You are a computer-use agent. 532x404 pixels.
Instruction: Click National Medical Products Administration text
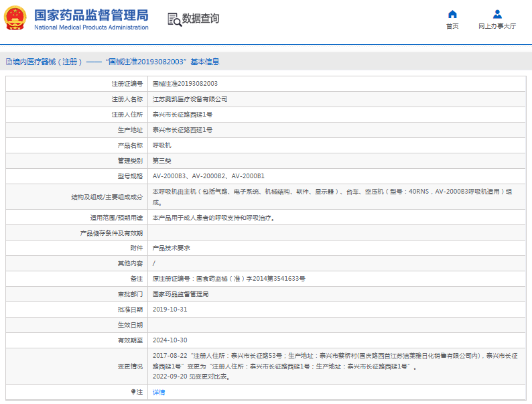[91, 27]
